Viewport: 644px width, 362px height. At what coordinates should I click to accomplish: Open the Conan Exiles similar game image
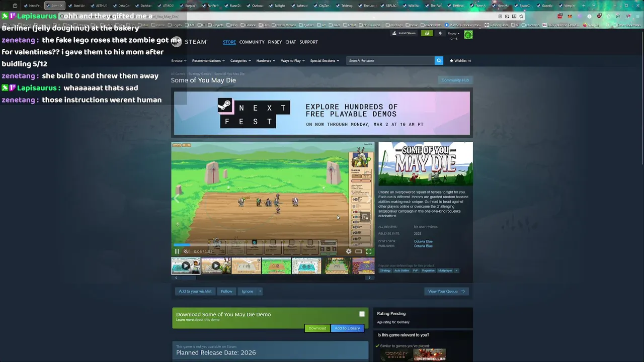tap(395, 355)
